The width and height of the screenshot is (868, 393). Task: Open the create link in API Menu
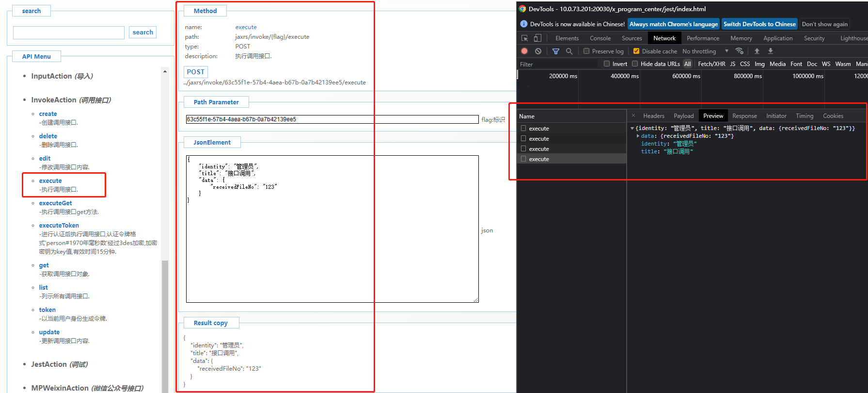point(48,114)
